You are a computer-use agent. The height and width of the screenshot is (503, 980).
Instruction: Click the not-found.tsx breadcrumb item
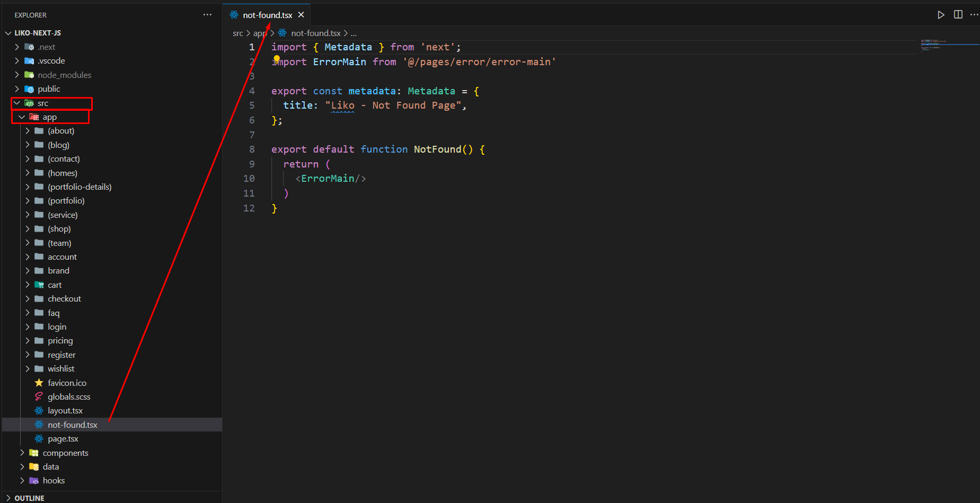point(315,33)
